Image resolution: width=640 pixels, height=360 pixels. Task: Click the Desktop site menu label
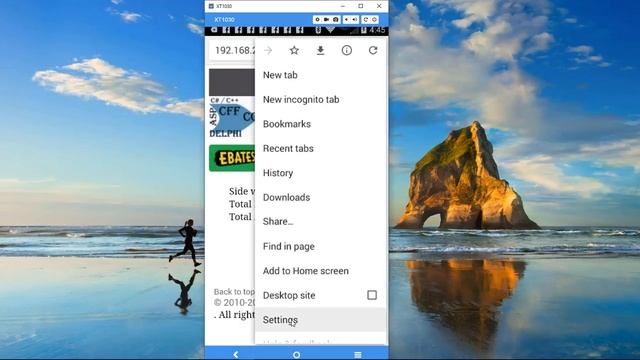point(289,295)
